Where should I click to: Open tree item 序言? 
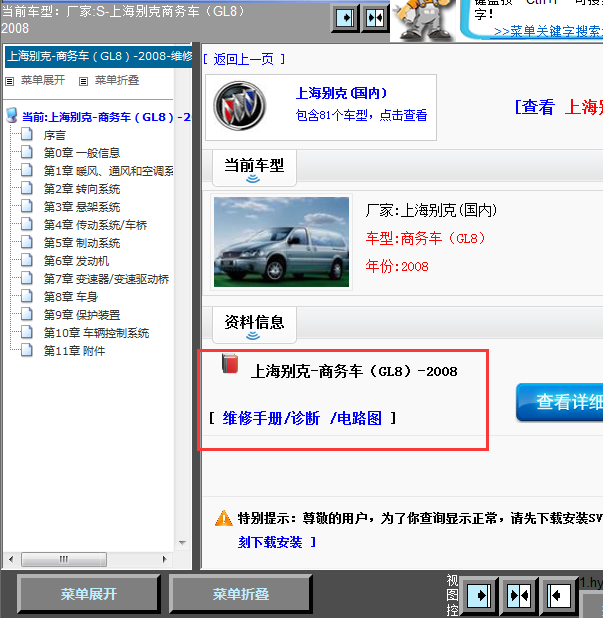54,135
